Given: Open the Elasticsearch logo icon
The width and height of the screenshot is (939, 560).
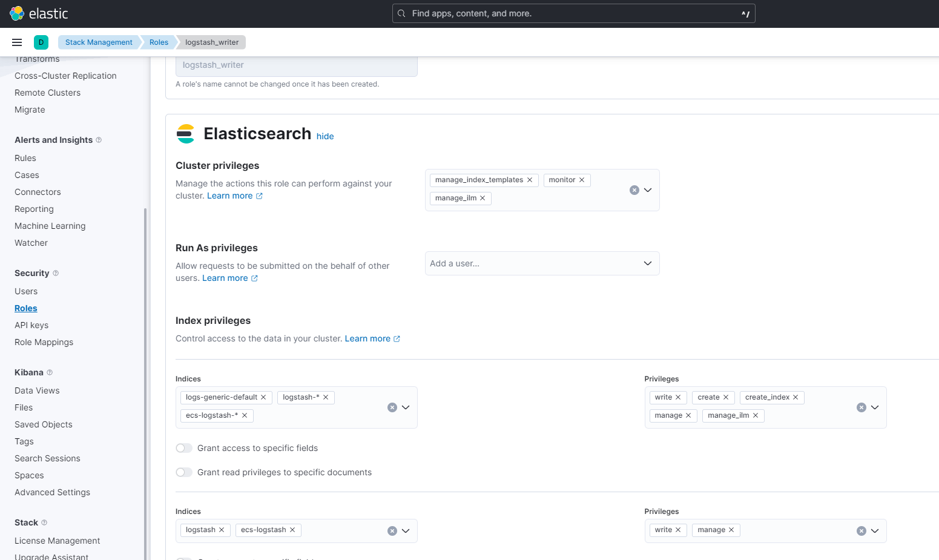Looking at the screenshot, I should [x=186, y=134].
